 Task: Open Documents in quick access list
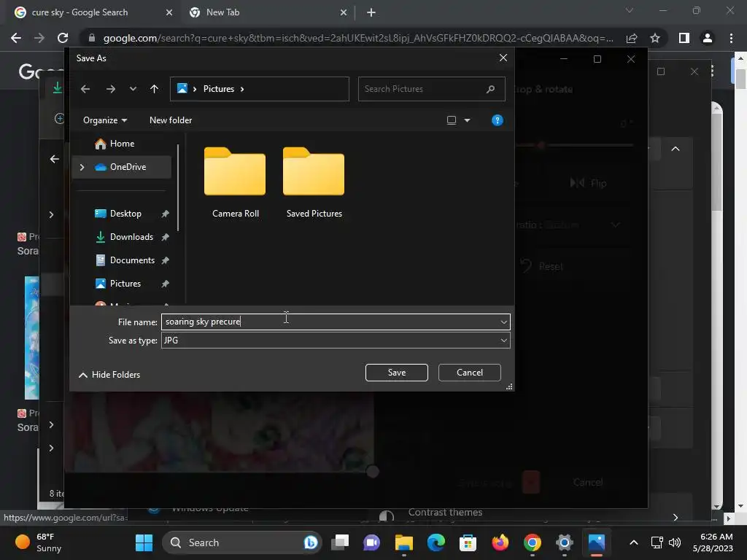132,260
